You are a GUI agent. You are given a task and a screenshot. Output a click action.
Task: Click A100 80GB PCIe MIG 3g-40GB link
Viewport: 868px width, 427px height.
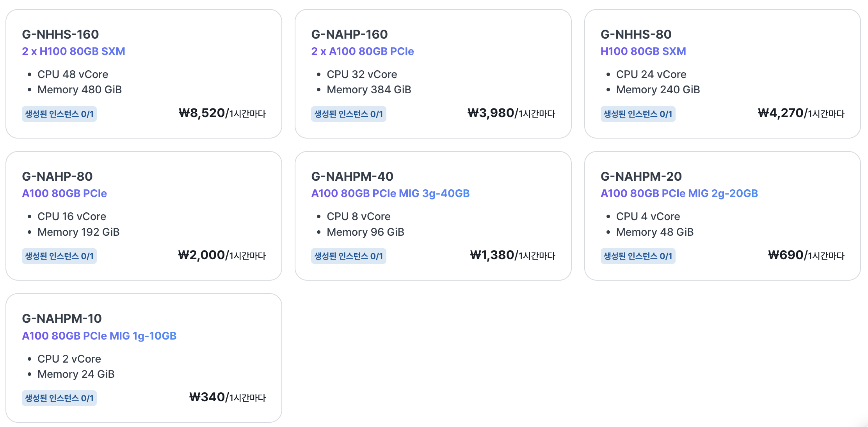pyautogui.click(x=390, y=193)
